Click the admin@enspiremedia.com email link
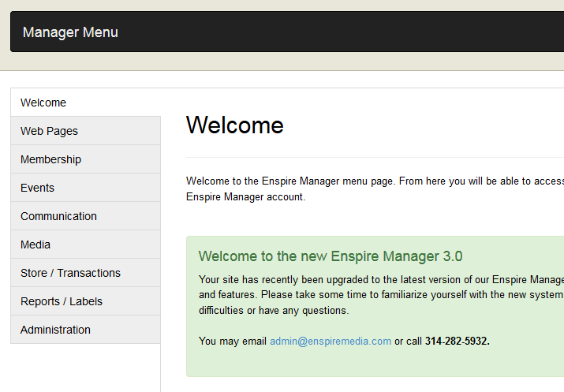 331,341
